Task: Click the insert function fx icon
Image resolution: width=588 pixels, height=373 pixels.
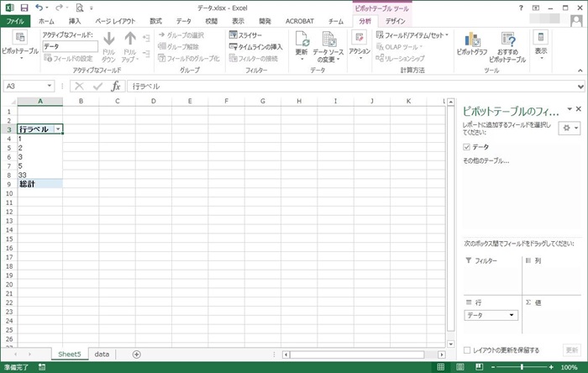Action: (116, 87)
